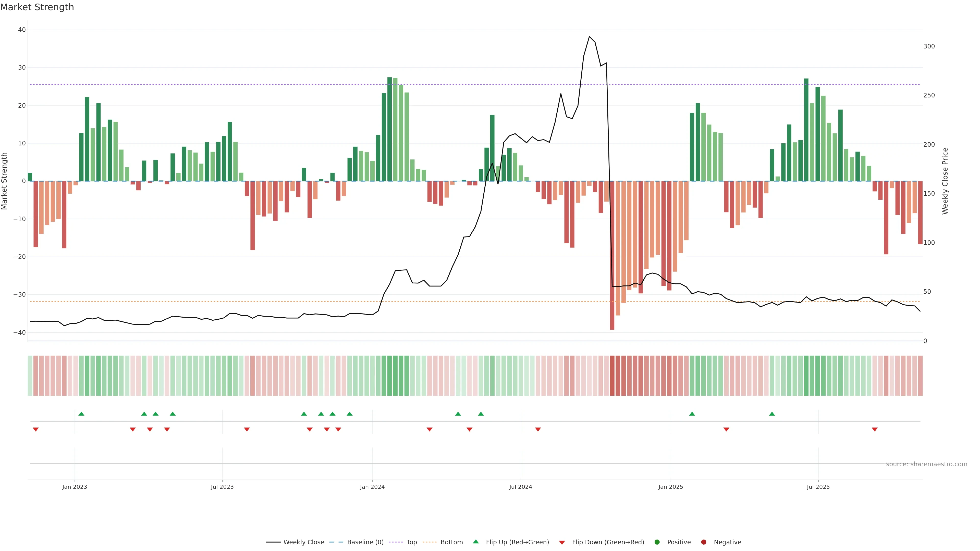Click the Jul 2025 x-axis label

818,487
